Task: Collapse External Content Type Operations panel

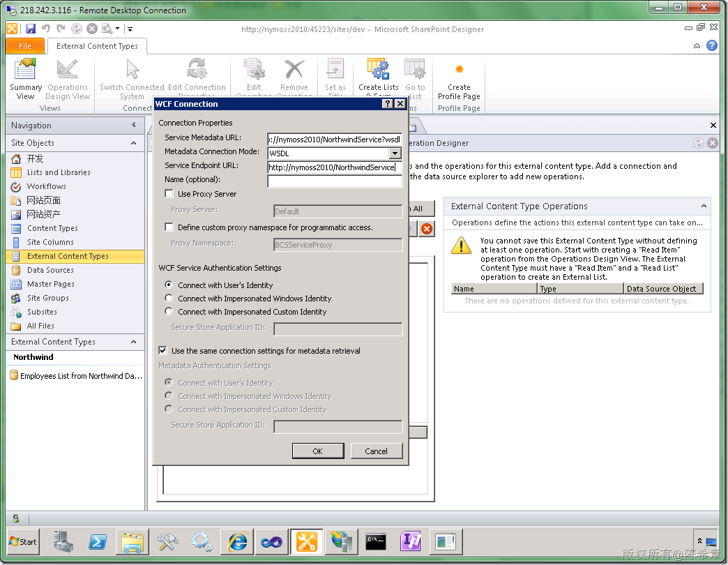Action: click(x=704, y=206)
